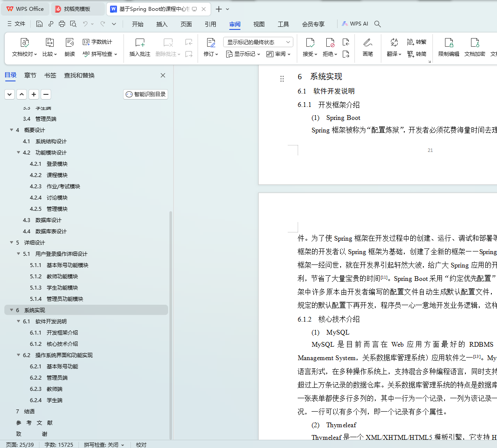Convert text with 转简 to simplified

click(x=416, y=54)
